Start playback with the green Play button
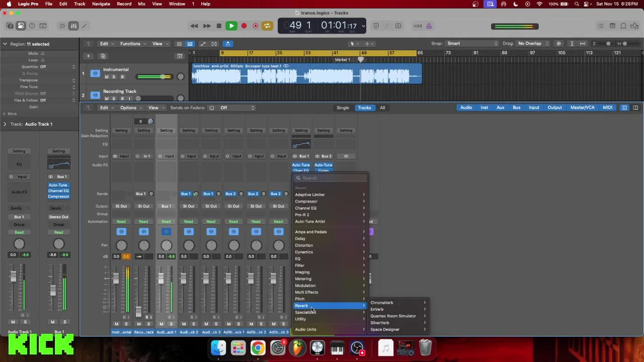The width and height of the screenshot is (644, 362). (x=231, y=26)
